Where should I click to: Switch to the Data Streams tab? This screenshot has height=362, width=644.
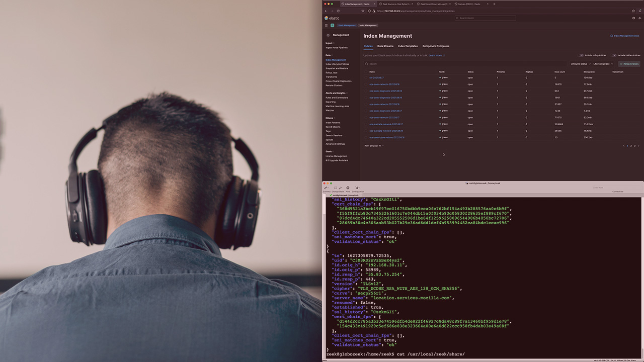click(385, 46)
